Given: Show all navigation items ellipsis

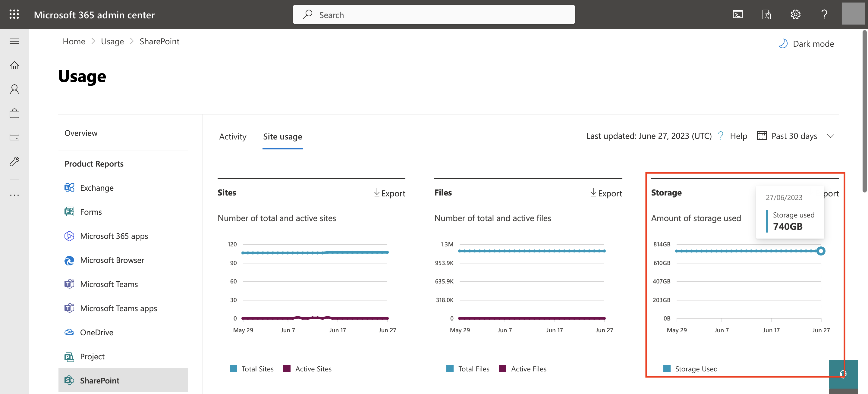Looking at the screenshot, I should [x=14, y=195].
